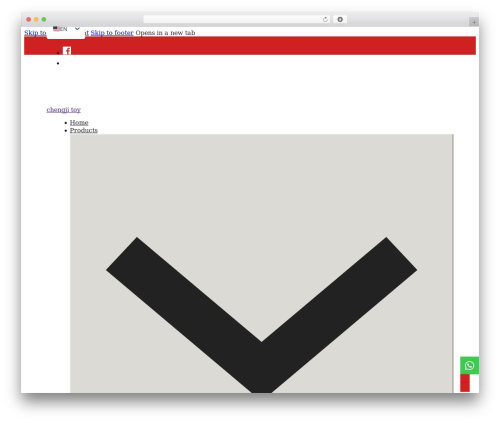Open the Facebook icon link

67,51
